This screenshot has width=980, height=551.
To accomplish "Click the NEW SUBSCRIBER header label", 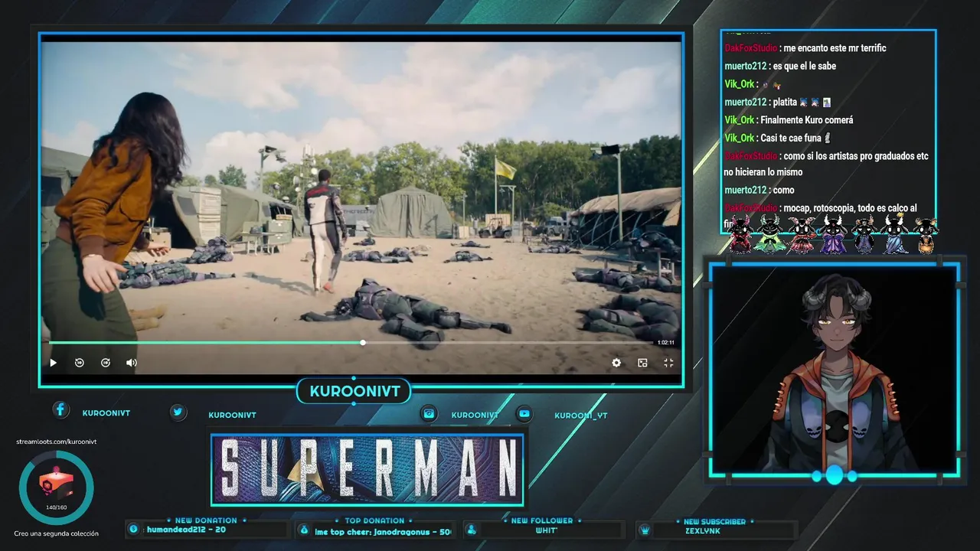I will pos(714,521).
